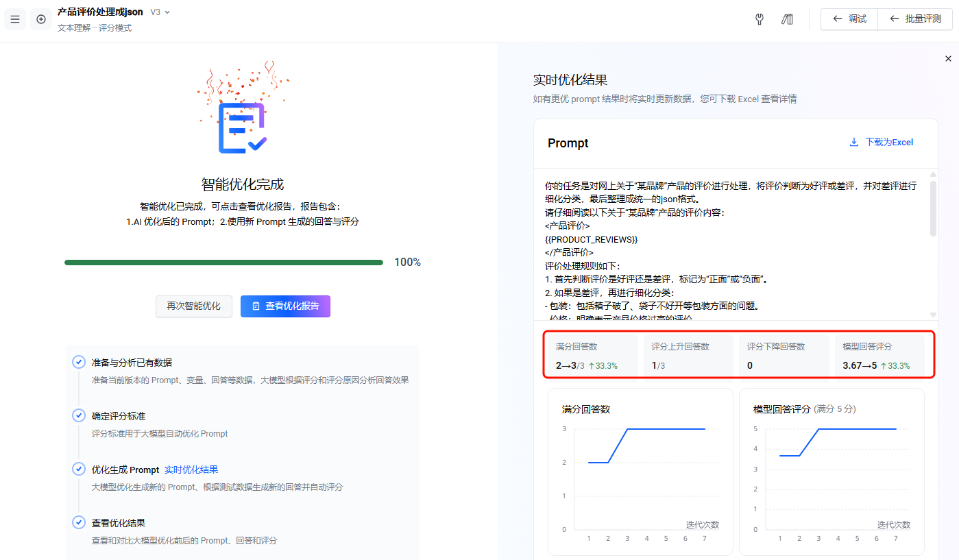This screenshot has width=959, height=560.
Task: Click the checkmark beside 查看优化结果 step
Action: pos(79,522)
